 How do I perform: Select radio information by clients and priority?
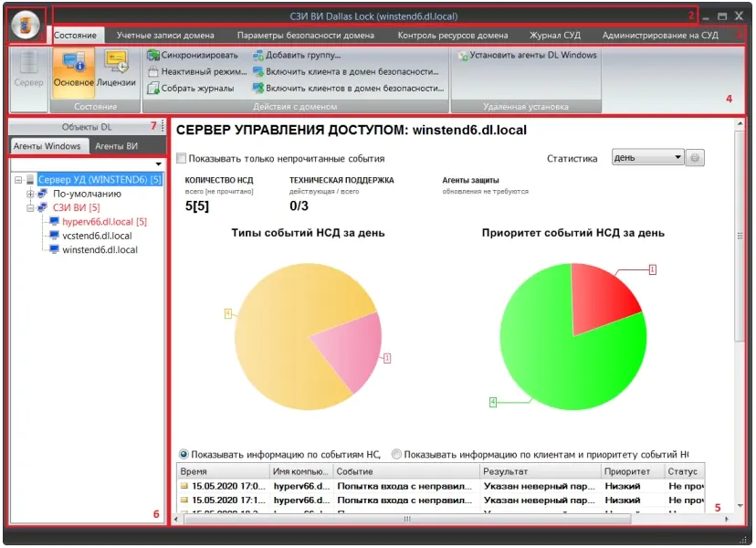(x=396, y=454)
